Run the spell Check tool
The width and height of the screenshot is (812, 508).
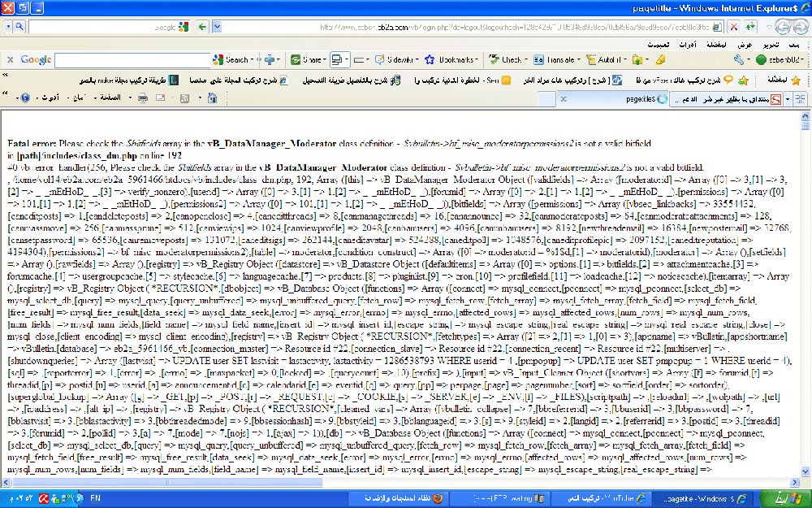click(x=507, y=59)
